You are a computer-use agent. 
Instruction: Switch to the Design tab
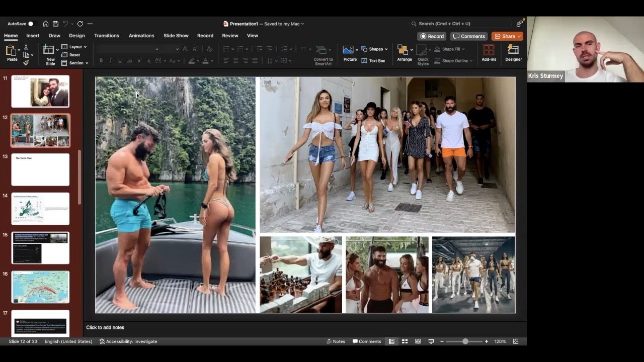[x=77, y=36]
